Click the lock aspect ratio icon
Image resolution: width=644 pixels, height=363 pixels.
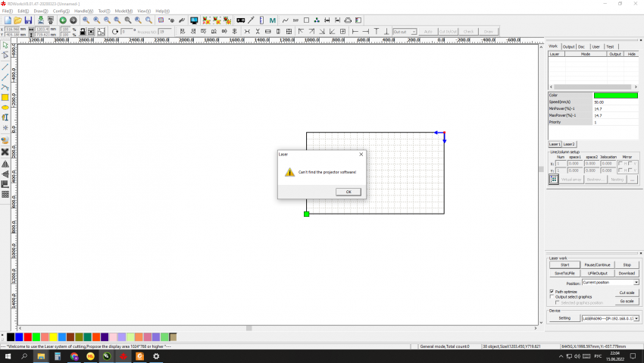(x=81, y=32)
